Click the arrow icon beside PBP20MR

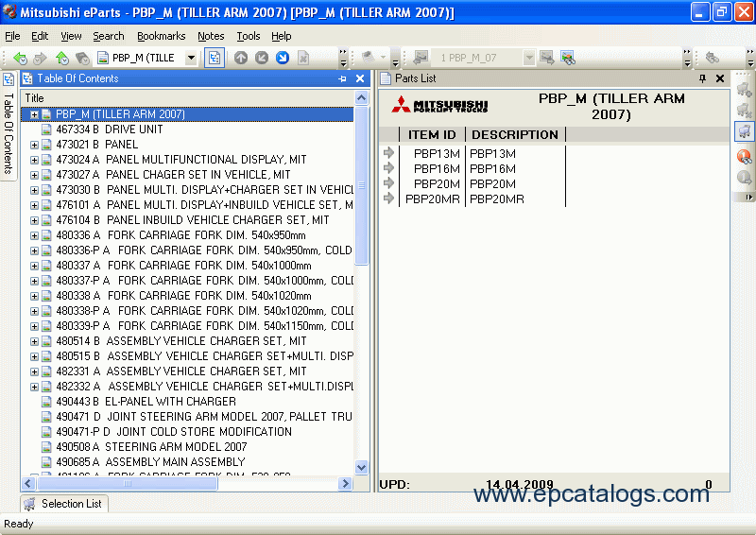388,198
